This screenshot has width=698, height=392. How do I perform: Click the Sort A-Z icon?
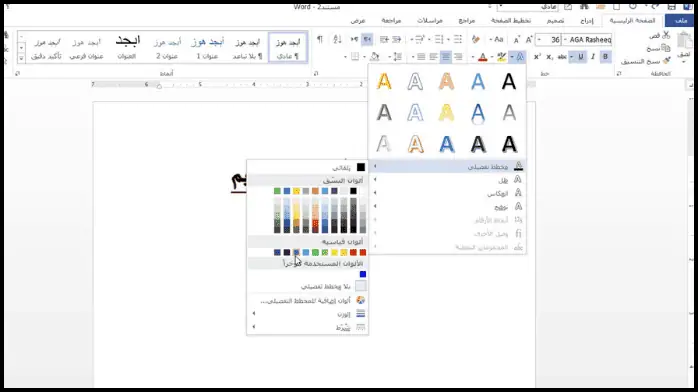337,40
